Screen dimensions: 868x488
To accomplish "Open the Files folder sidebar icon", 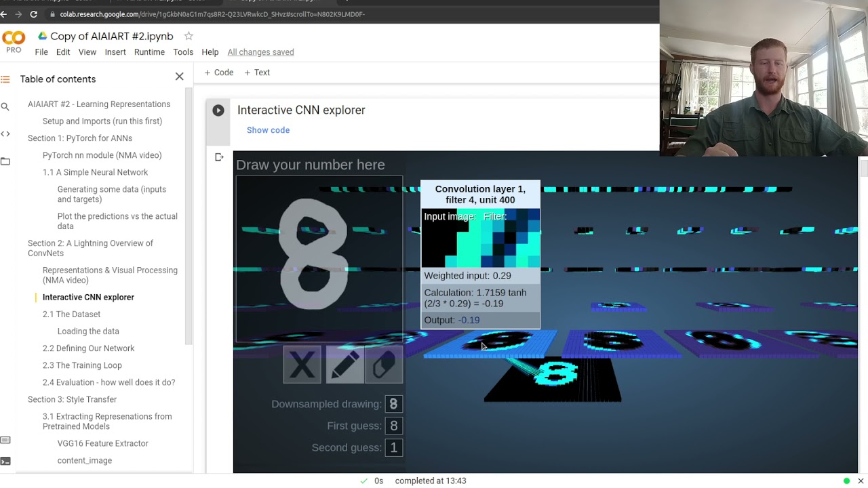I will coord(5,161).
